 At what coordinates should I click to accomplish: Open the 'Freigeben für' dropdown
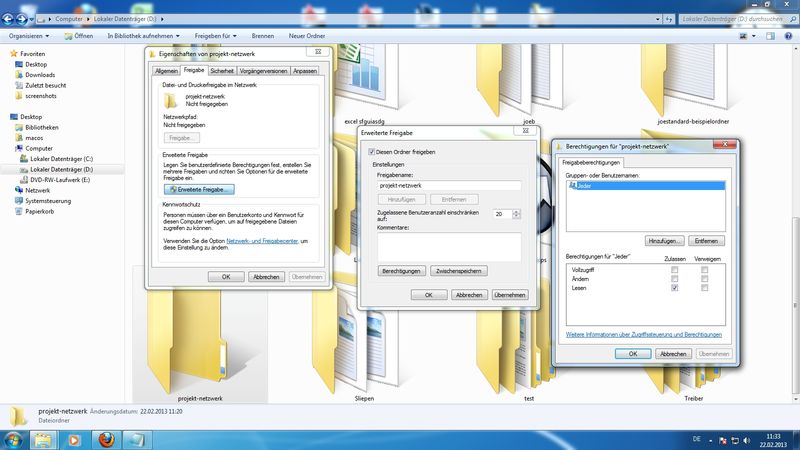215,35
